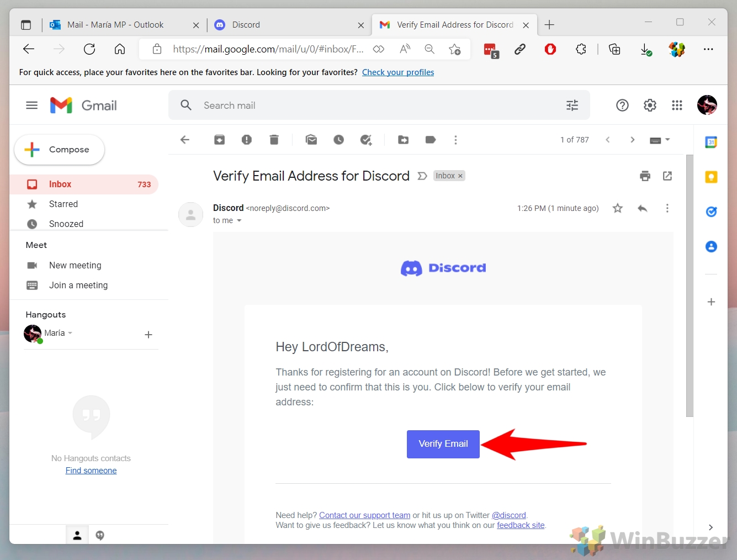Open Gmail Settings gear

pos(650,105)
